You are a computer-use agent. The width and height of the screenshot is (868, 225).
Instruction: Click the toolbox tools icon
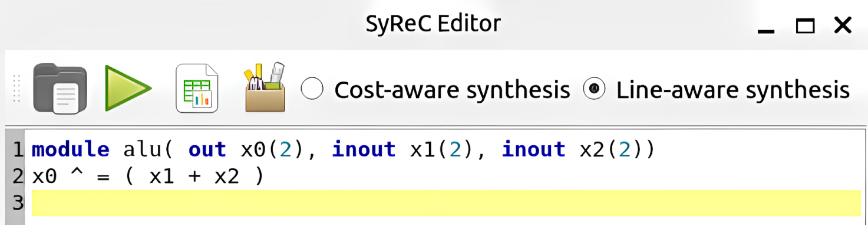(x=266, y=87)
